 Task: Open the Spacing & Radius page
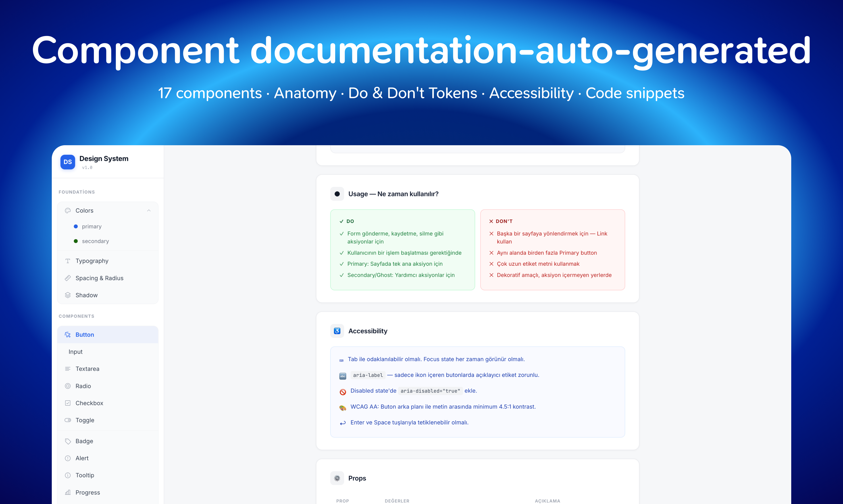coord(108,278)
